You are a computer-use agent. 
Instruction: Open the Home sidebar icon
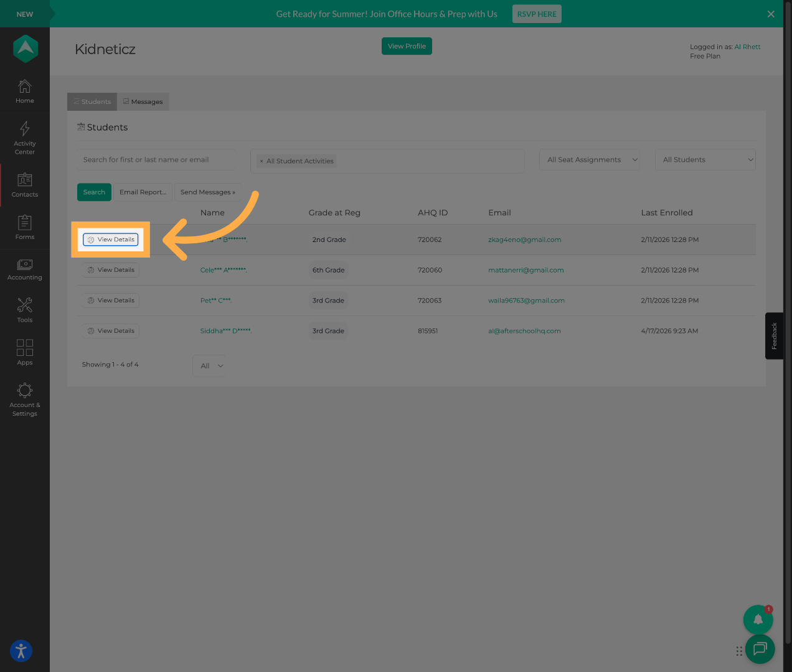[25, 91]
